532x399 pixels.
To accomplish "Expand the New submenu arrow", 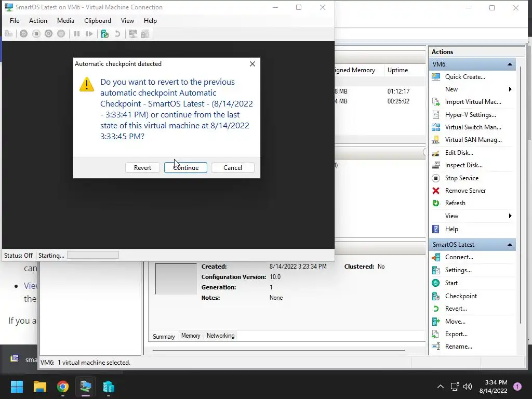I will point(510,89).
